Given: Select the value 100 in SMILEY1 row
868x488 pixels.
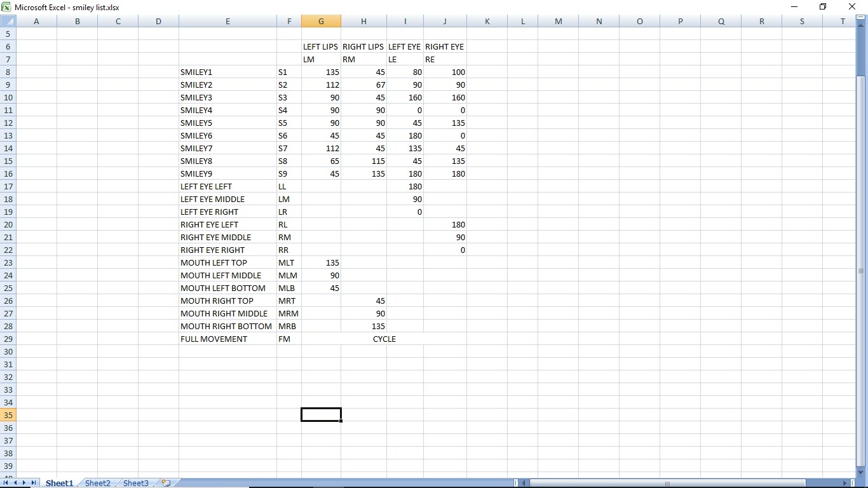Looking at the screenshot, I should 445,72.
